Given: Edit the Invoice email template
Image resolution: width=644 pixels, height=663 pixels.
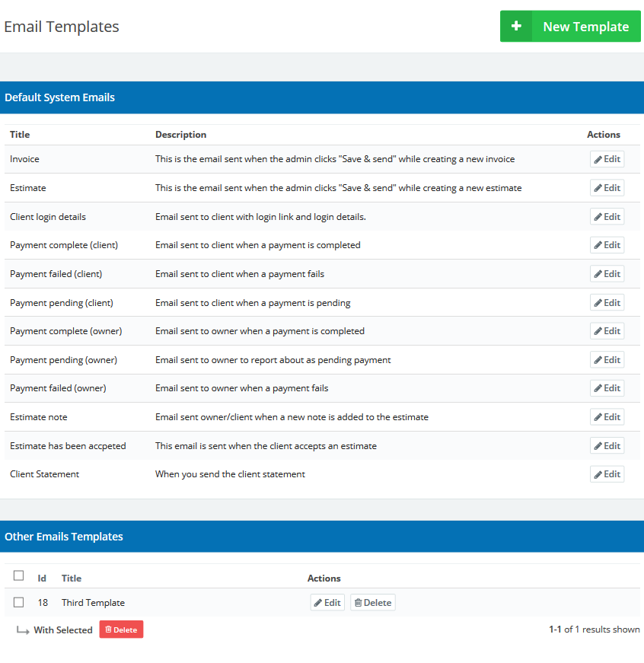Looking at the screenshot, I should [607, 159].
